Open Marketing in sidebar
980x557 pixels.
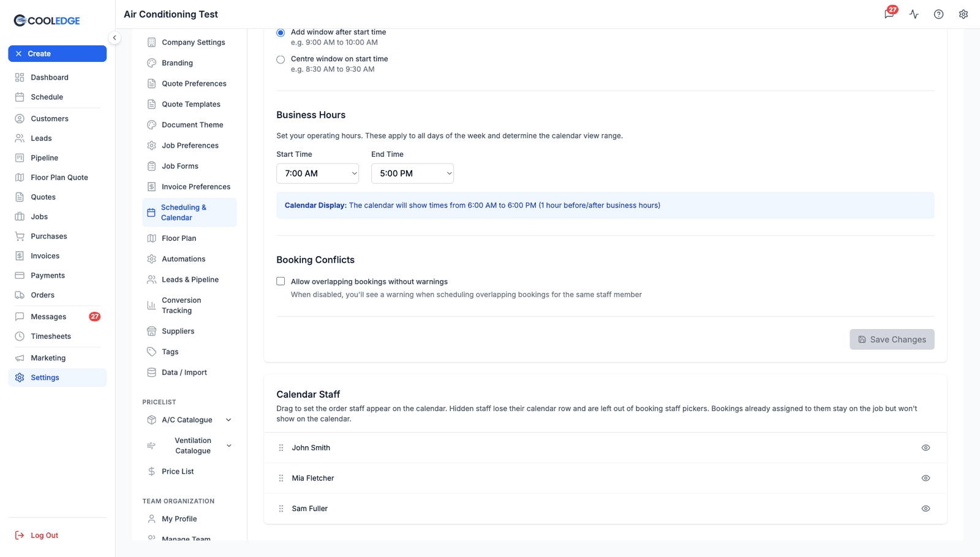point(58,358)
